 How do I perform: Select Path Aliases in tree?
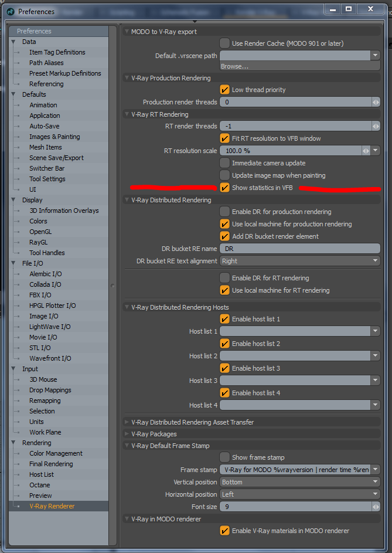tap(46, 63)
